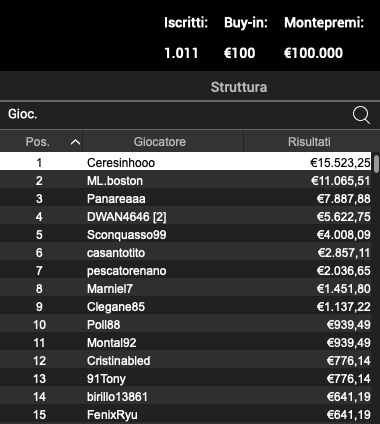Sort by Risultati column header

(309, 142)
